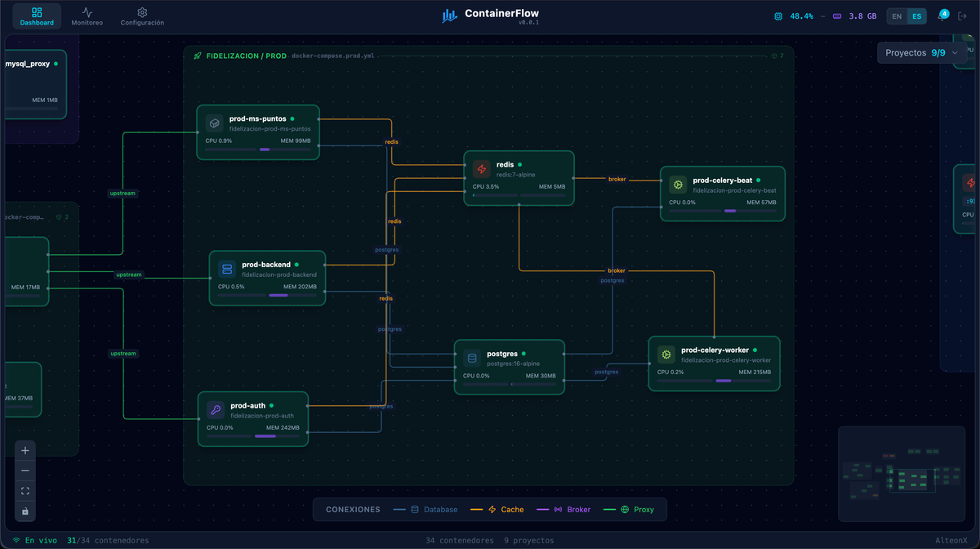Click the AlteonX label in status bar

(x=951, y=540)
